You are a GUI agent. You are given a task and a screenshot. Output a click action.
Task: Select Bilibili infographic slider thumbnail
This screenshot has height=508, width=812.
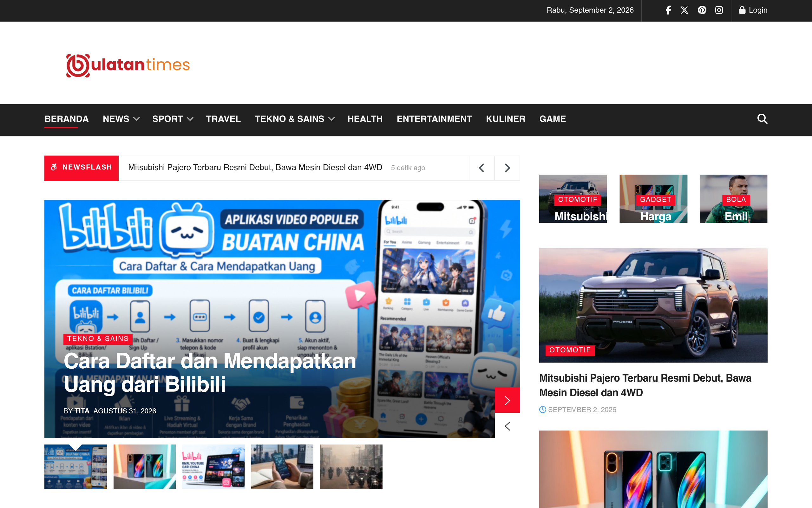coord(75,467)
